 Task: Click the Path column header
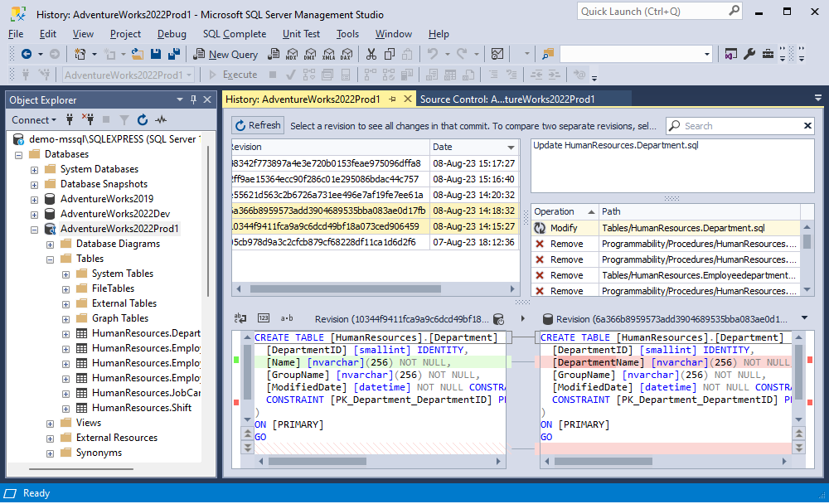coord(699,211)
